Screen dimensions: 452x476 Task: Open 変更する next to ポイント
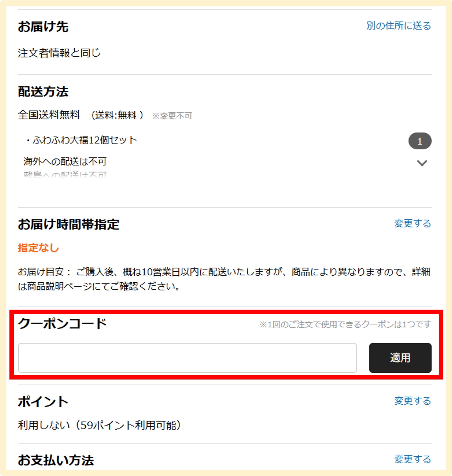point(413,401)
